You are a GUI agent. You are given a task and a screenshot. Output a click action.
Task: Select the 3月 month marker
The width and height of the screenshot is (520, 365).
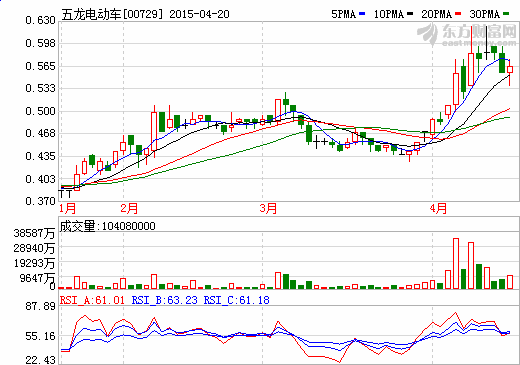[268, 209]
